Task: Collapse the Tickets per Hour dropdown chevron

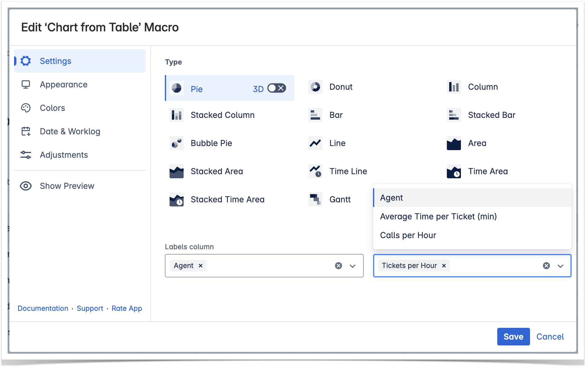Action: point(560,266)
